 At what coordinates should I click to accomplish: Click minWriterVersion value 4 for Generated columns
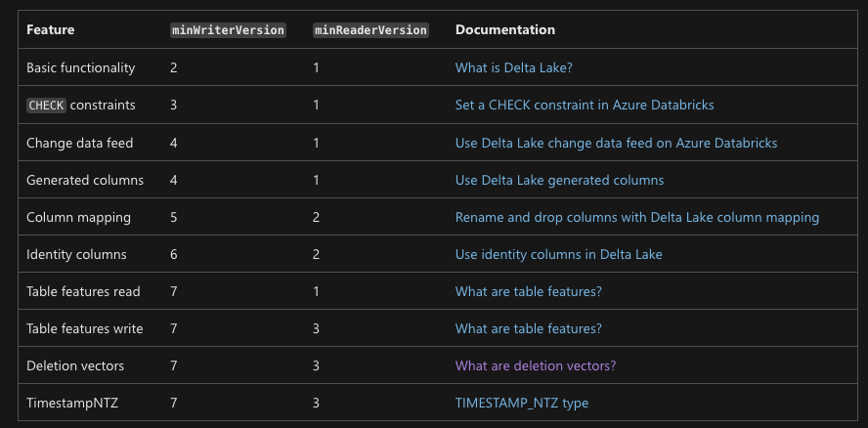coord(174,180)
